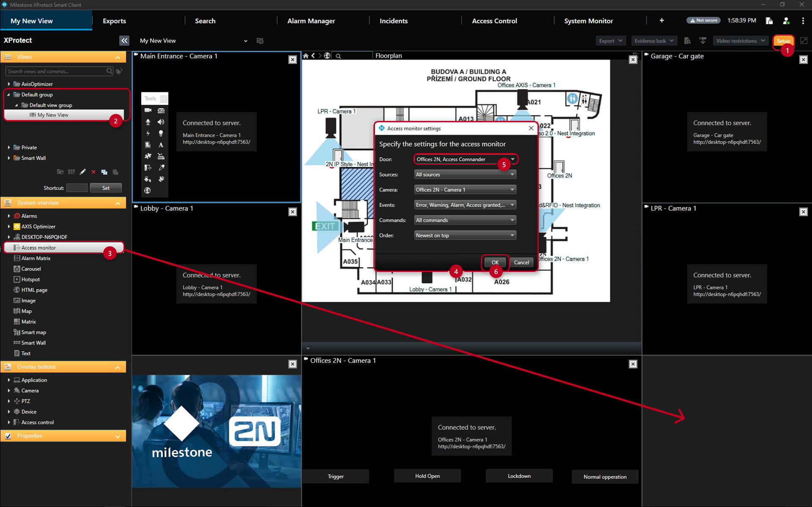Click the Trigger overlay button

point(336,477)
